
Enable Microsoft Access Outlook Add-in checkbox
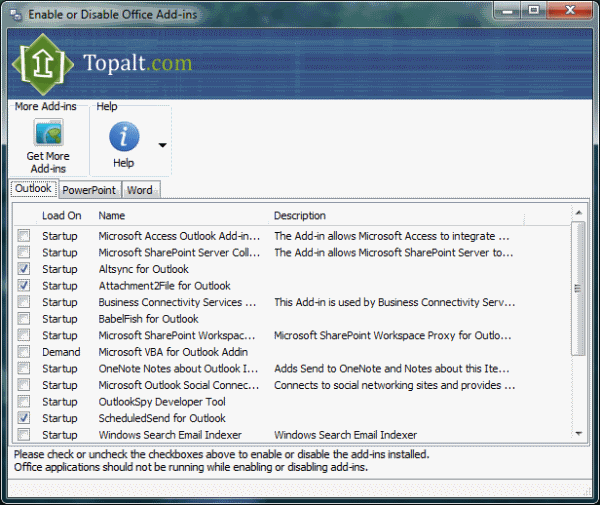[24, 236]
